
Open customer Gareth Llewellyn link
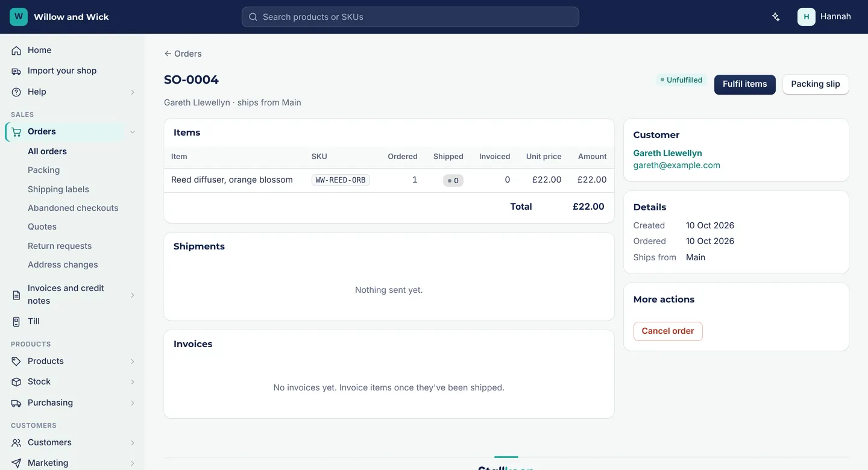tap(667, 153)
